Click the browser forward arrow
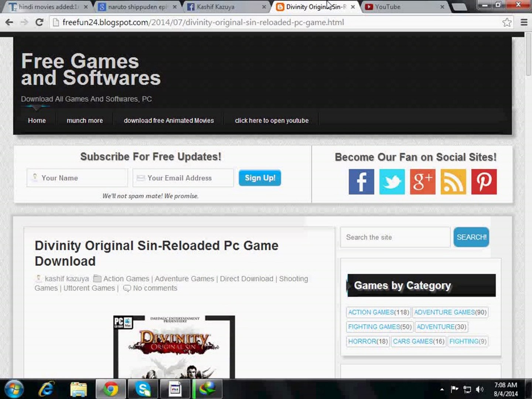532x399 pixels. [x=24, y=23]
